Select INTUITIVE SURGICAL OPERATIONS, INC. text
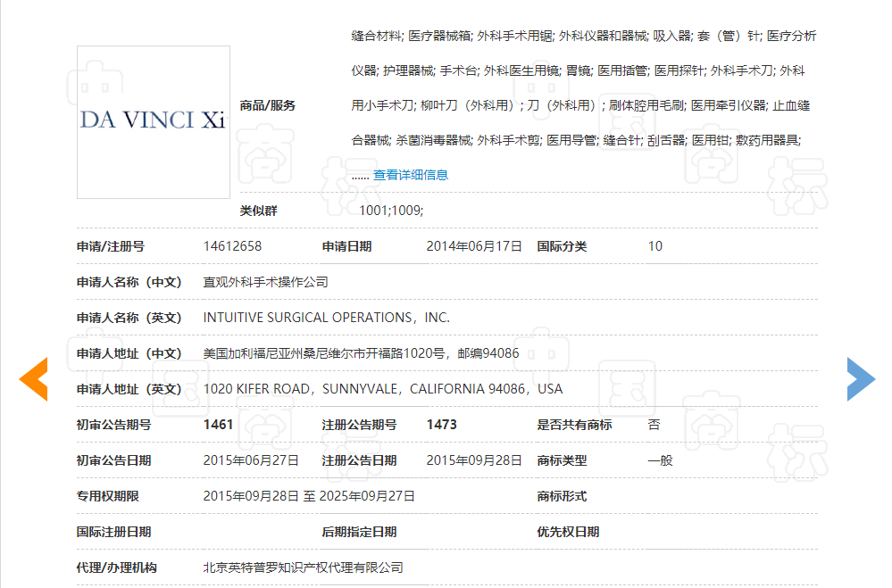 pos(327,318)
